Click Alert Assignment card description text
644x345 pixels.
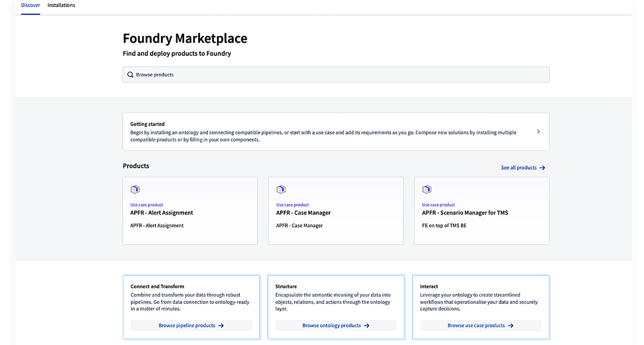point(157,226)
